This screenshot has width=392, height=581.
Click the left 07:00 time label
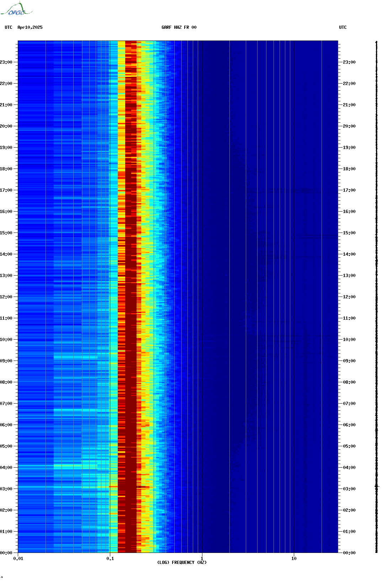[6, 404]
